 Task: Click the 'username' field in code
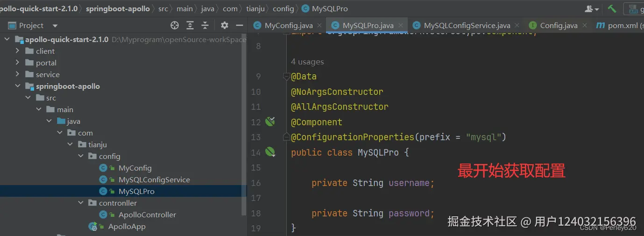tap(409, 183)
